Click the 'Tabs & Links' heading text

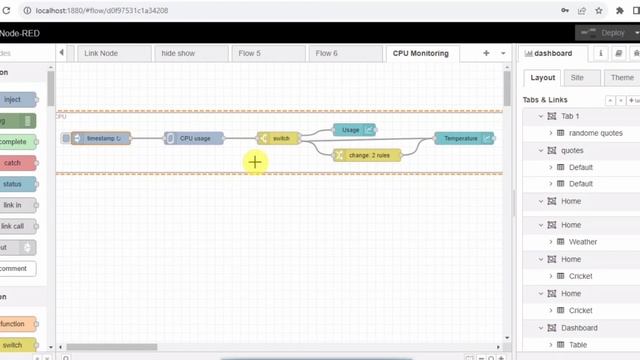pyautogui.click(x=545, y=100)
